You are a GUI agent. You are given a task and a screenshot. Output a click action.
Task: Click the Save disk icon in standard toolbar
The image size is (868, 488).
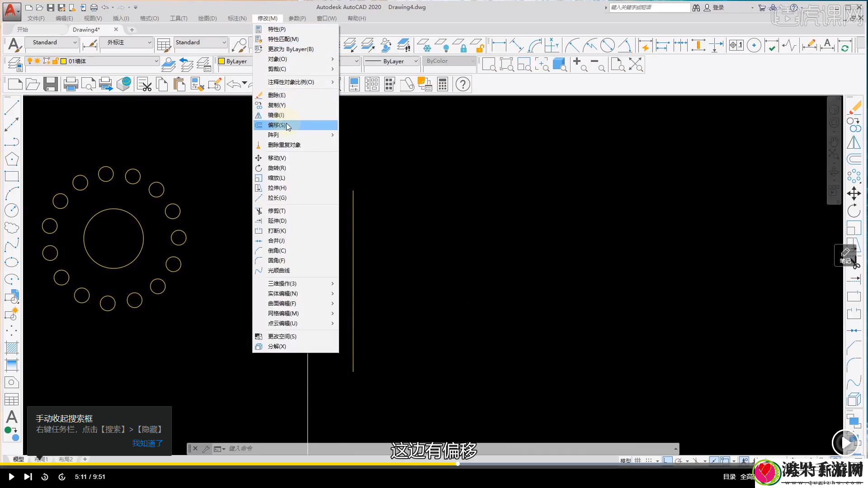click(x=50, y=84)
